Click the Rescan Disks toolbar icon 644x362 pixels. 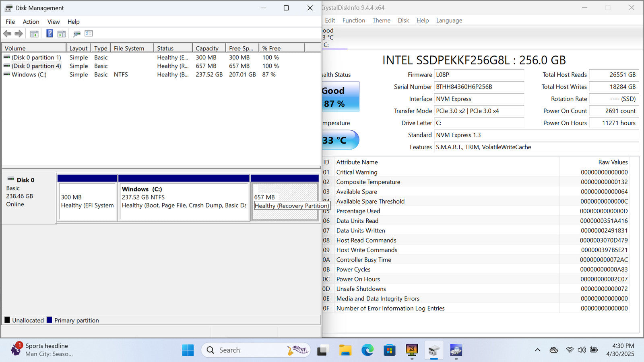click(77, 34)
